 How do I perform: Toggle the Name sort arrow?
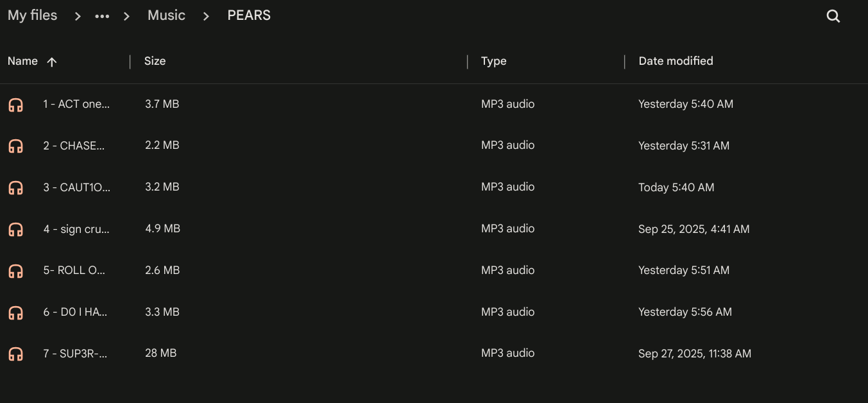point(52,62)
